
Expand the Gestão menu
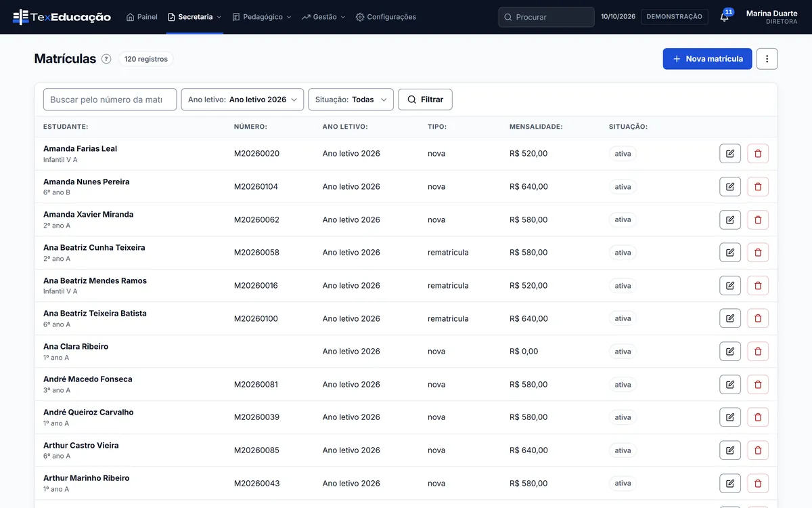click(323, 17)
